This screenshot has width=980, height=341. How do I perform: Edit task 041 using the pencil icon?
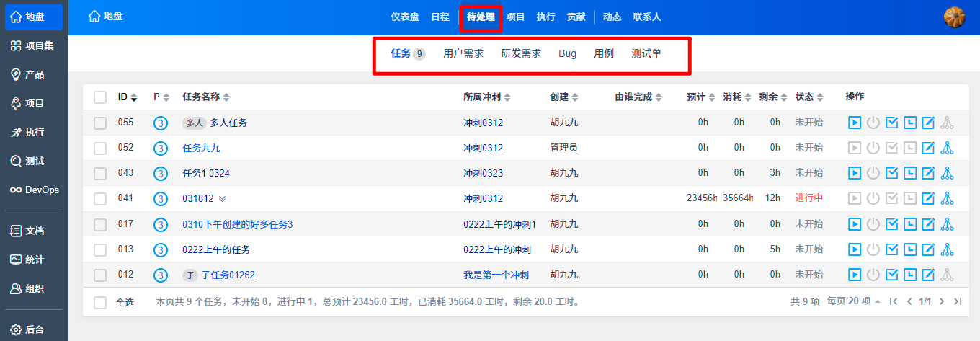pyautogui.click(x=929, y=198)
